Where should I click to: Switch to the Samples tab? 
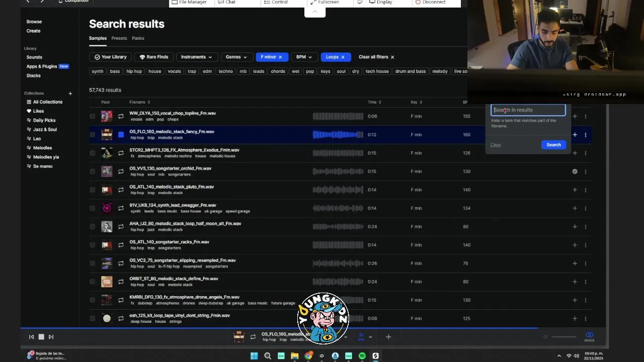click(x=98, y=38)
